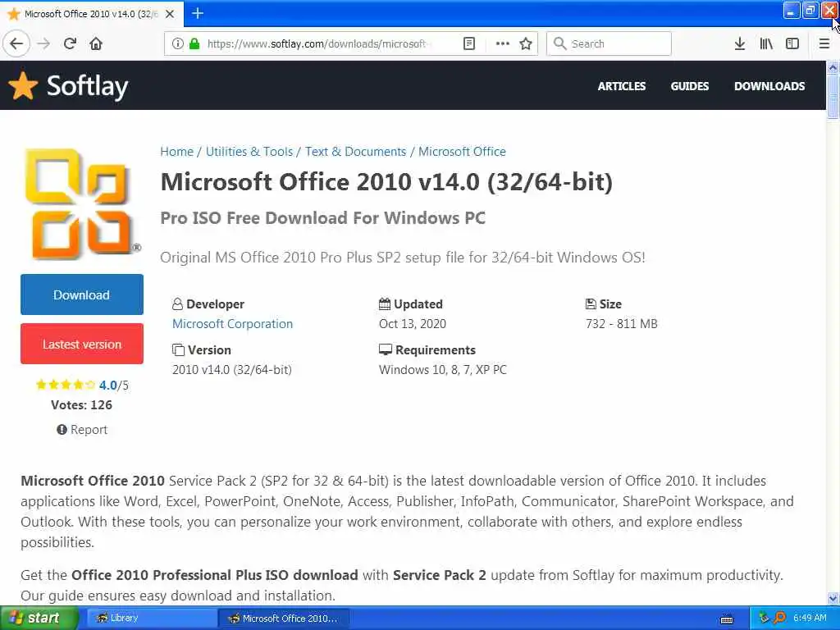The width and height of the screenshot is (840, 630).
Task: Click the Version label with copy icon
Action: [x=202, y=349]
